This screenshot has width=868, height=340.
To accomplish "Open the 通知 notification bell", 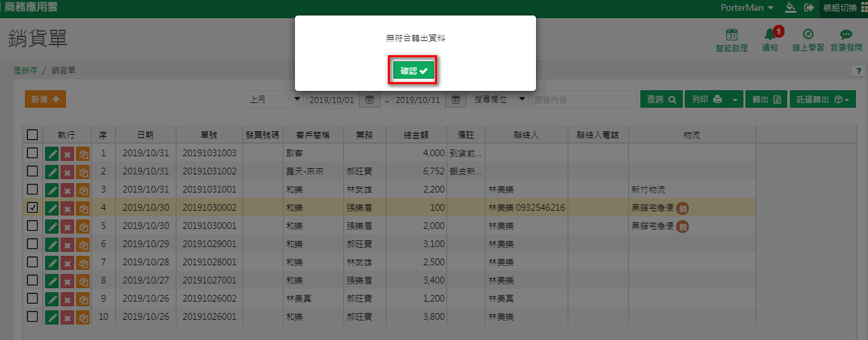I will [770, 40].
